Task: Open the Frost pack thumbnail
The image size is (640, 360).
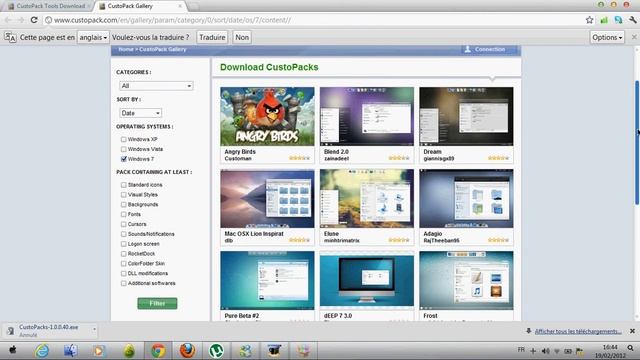Action: [466, 280]
